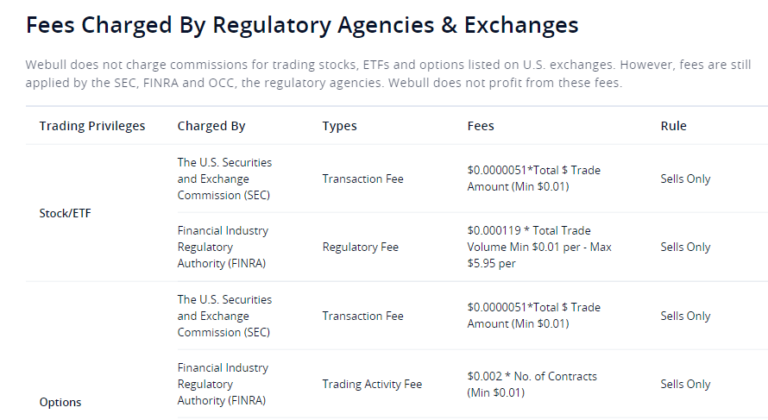Screen dimensions: 768x420
Task: Click the 'Fees Charged By Regulatory Agencies & Exchanges' heading
Action: 301,23
